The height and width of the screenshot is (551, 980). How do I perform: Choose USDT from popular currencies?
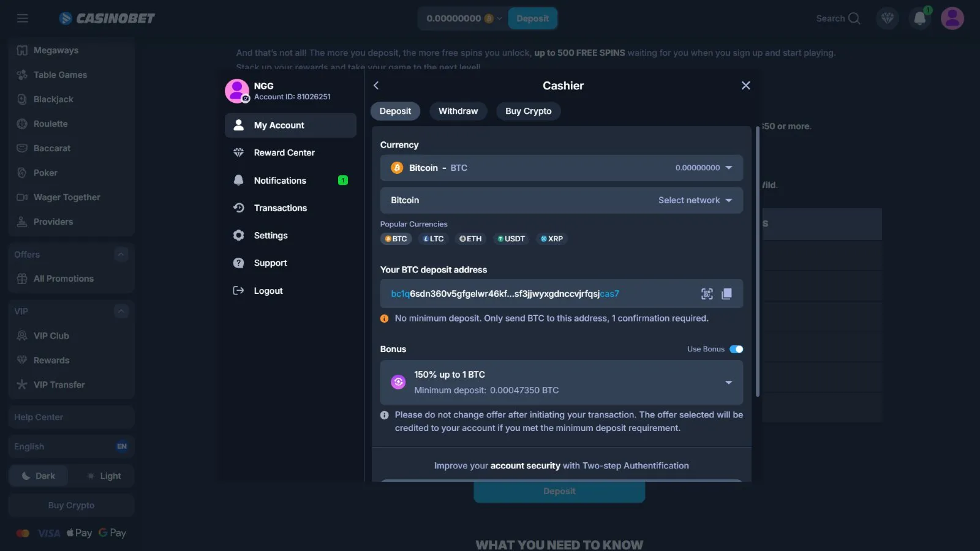pos(511,239)
